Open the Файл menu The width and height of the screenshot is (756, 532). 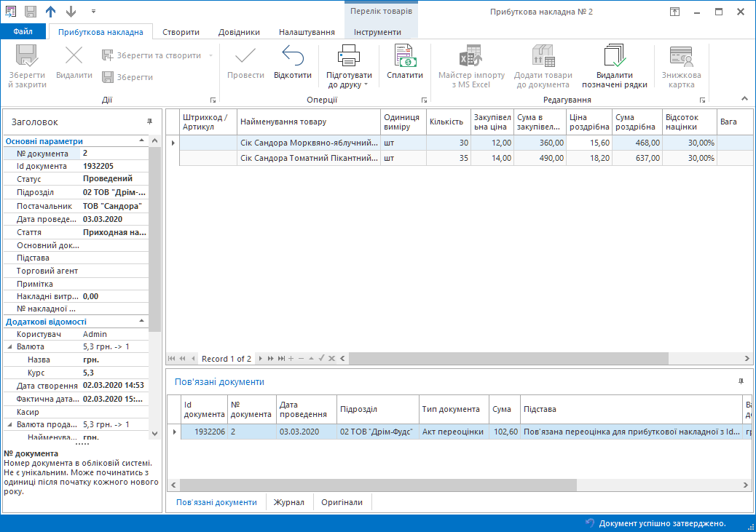23,32
